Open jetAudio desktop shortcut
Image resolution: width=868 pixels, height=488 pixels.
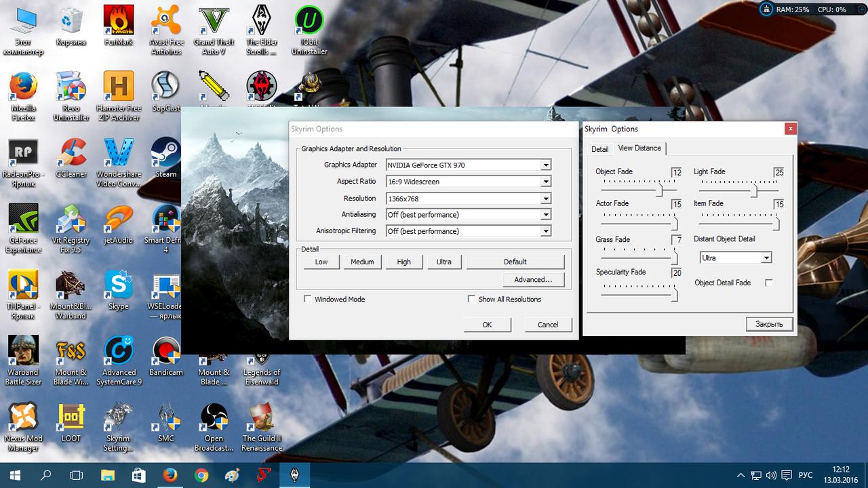(x=119, y=224)
